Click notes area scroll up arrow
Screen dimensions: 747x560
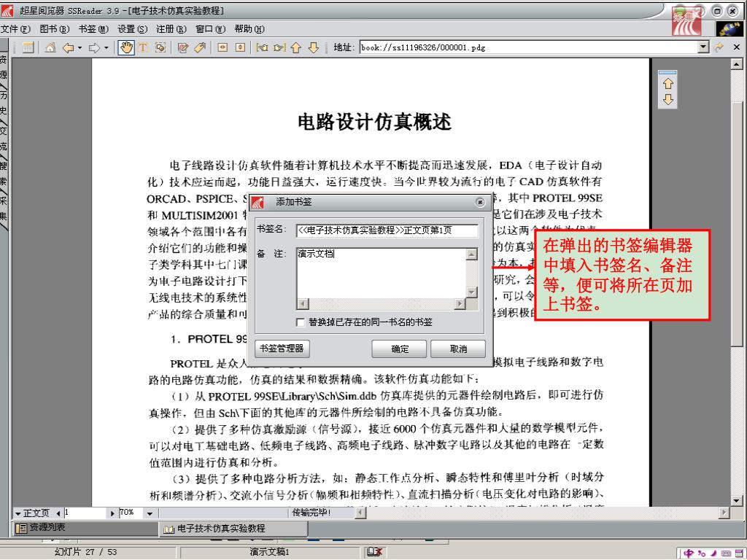[472, 254]
